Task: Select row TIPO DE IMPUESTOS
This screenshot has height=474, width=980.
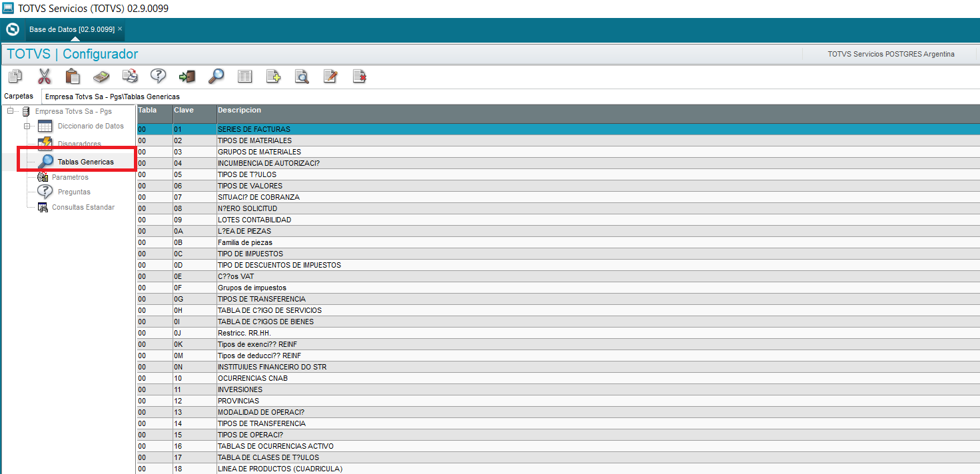Action: [558, 254]
